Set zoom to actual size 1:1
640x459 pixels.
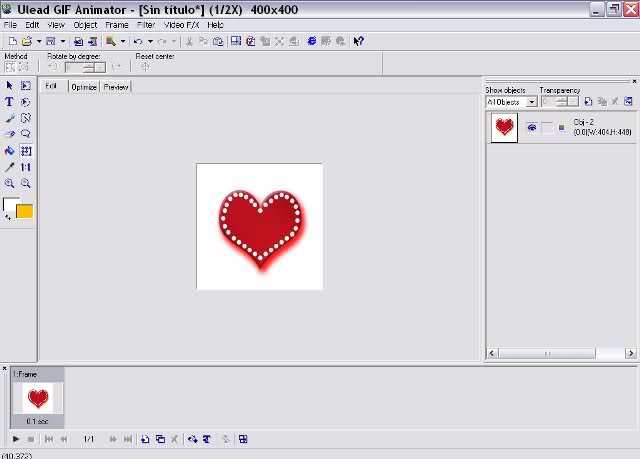(x=26, y=167)
